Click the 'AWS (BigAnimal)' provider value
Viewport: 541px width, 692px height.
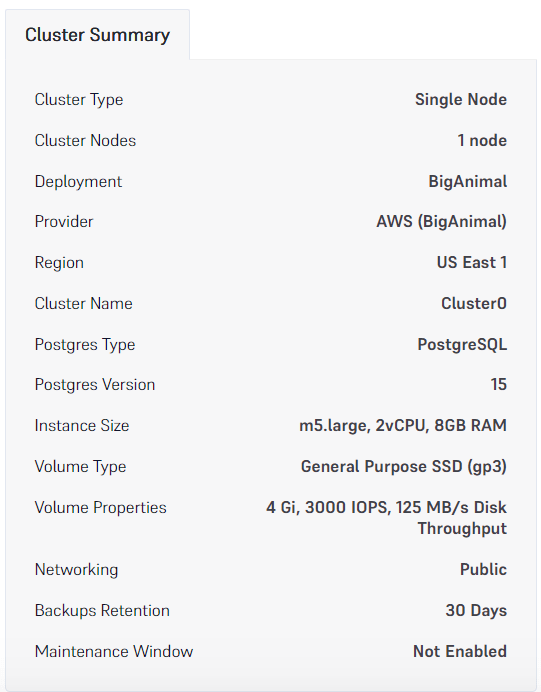(441, 222)
